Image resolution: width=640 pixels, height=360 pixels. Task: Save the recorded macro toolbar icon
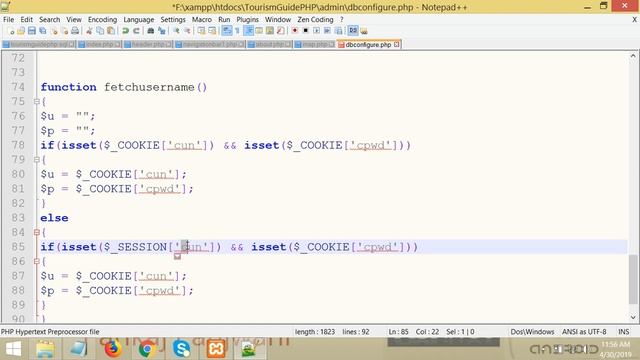pyautogui.click(x=338, y=31)
